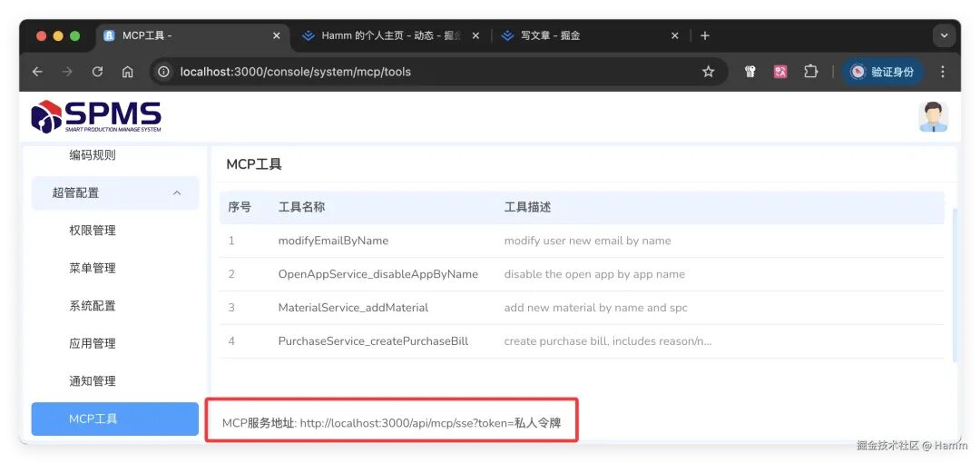Viewport: 980px width, 463px height.
Task: Click the SPMS logo
Action: 96,116
